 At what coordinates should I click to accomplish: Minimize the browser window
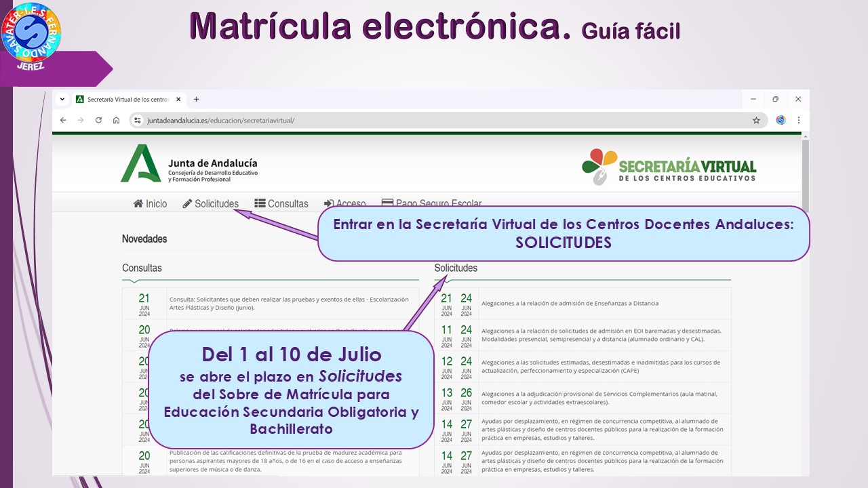click(x=753, y=99)
